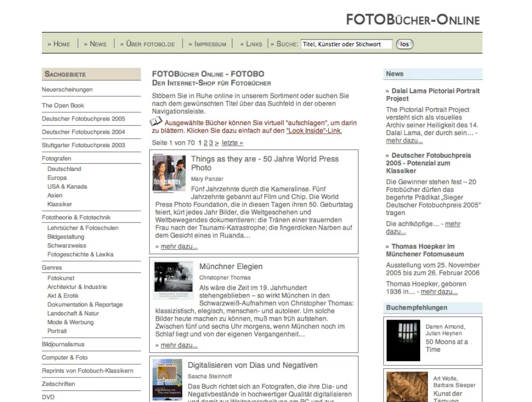Click 'mehr dazu...' under Dalai Lama news
Screen dimensions: 532x402
click(x=405, y=141)
